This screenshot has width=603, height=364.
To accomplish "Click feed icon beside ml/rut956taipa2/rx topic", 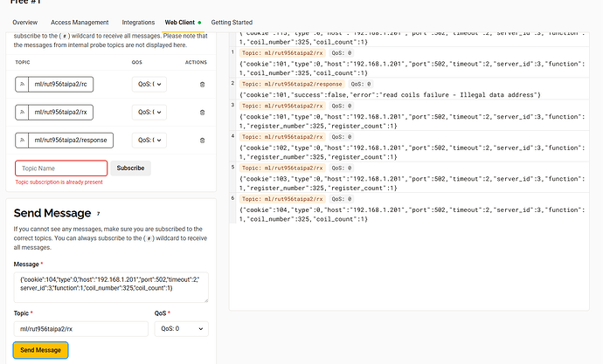I will click(x=21, y=112).
